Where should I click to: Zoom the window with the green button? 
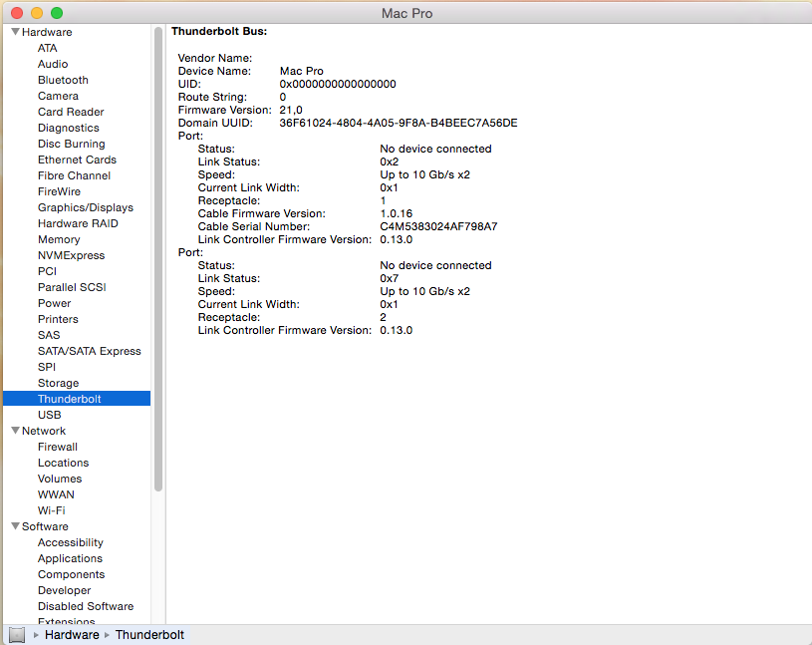click(x=57, y=13)
